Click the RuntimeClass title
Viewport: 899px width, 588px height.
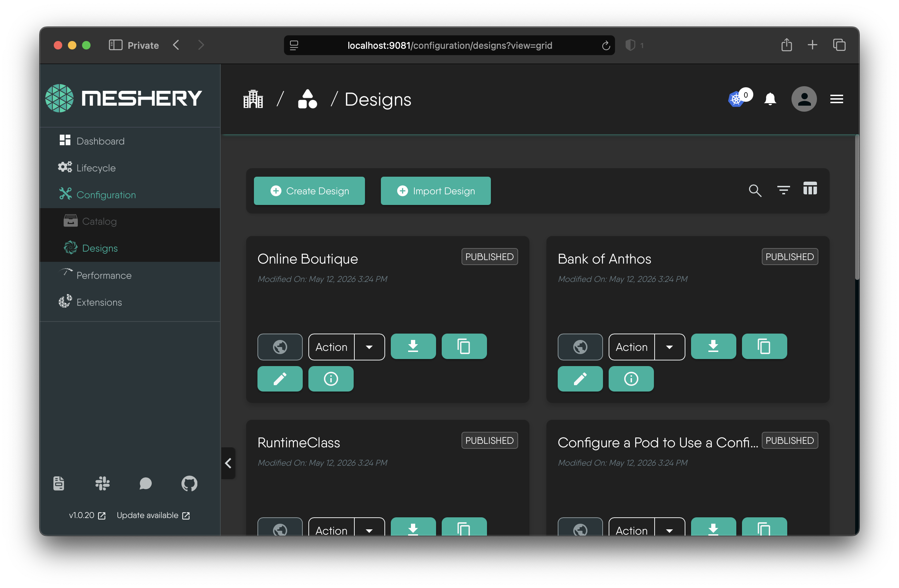298,443
